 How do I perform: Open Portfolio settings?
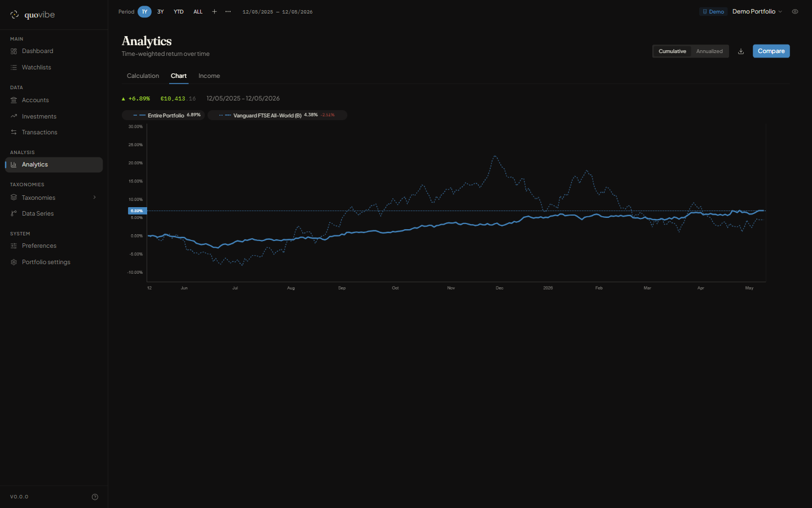[x=54, y=262]
